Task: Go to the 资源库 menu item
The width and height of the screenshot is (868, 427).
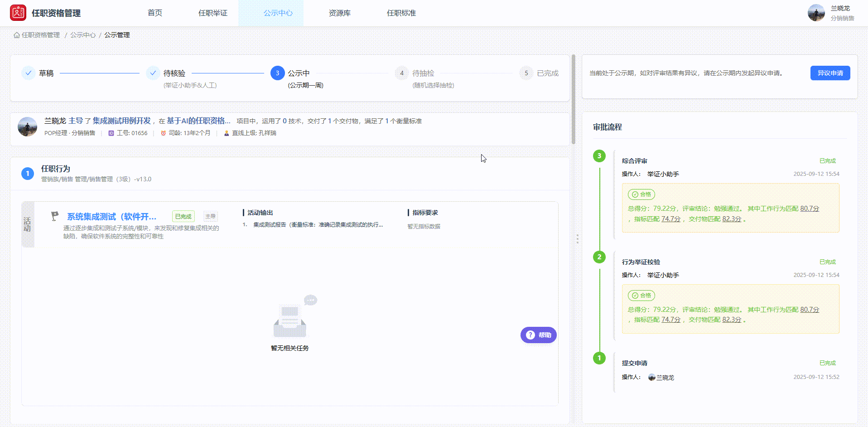Action: [x=339, y=13]
